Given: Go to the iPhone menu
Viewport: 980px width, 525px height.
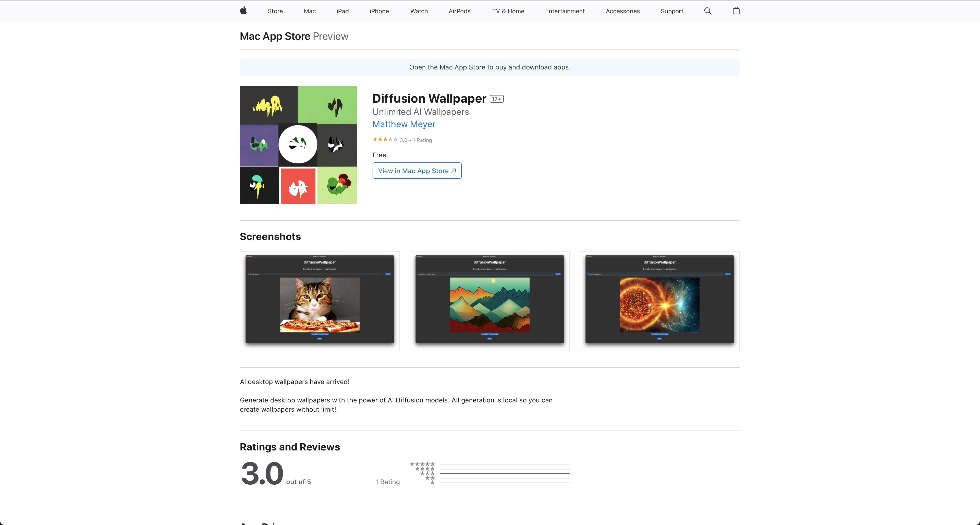Looking at the screenshot, I should pyautogui.click(x=379, y=11).
